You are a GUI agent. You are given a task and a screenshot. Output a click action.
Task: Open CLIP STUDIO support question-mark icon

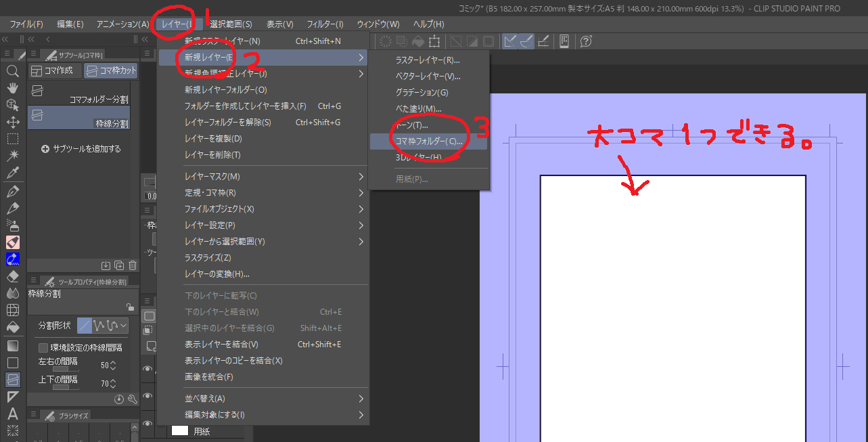point(586,42)
